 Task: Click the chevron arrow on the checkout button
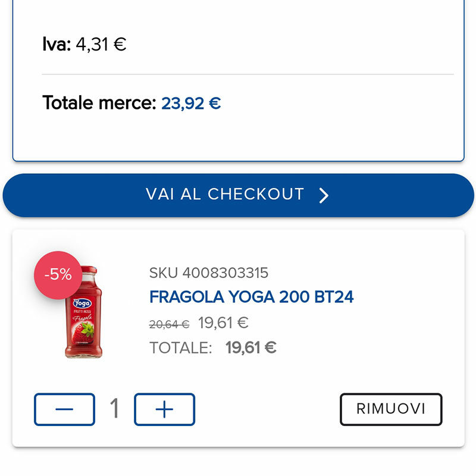point(324,195)
